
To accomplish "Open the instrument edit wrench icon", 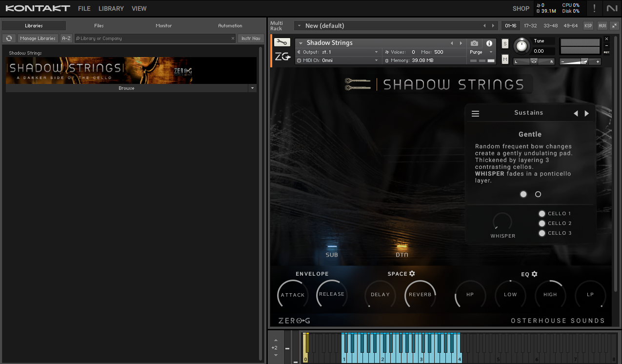I will pyautogui.click(x=282, y=42).
